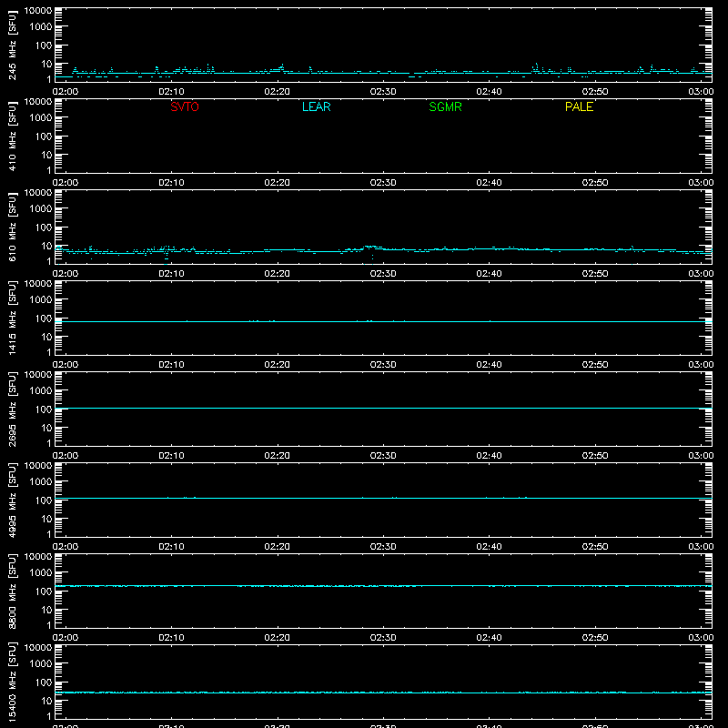
Task: Click 02:50 time label under 610 MHz plot
Action: click(x=595, y=274)
